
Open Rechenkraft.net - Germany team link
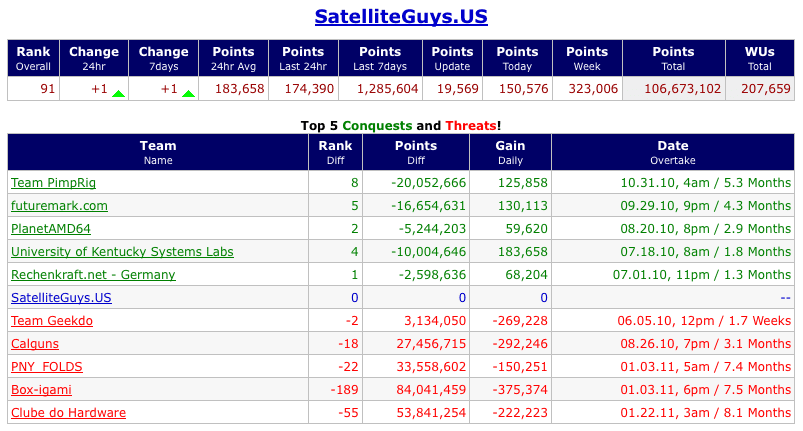93,275
